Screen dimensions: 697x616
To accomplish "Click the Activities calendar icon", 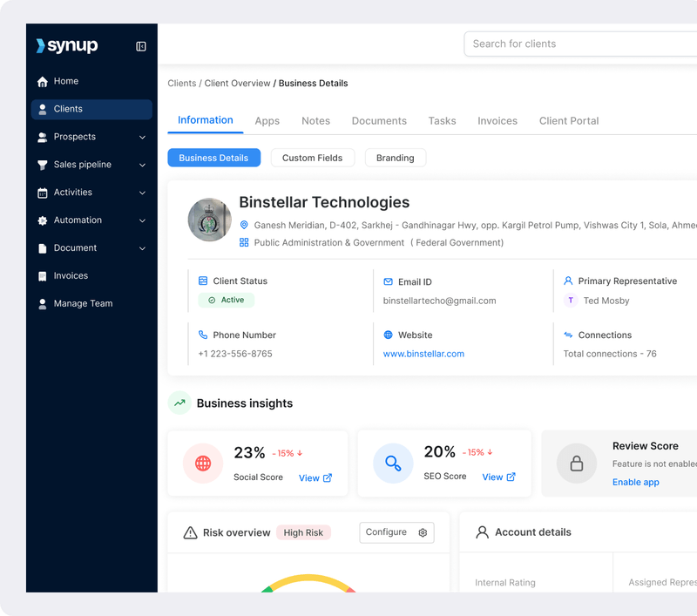I will point(42,193).
